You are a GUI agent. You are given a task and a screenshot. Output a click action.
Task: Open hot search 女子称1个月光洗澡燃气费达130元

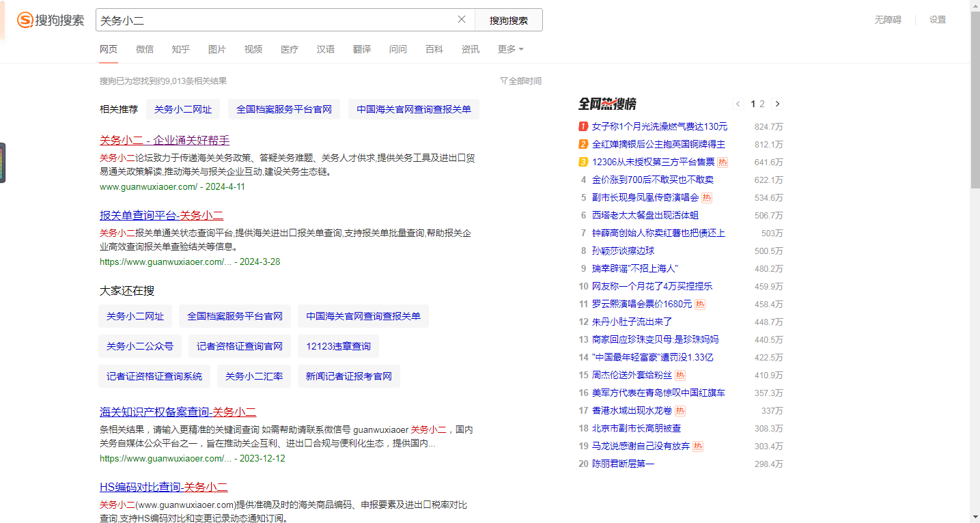point(660,126)
